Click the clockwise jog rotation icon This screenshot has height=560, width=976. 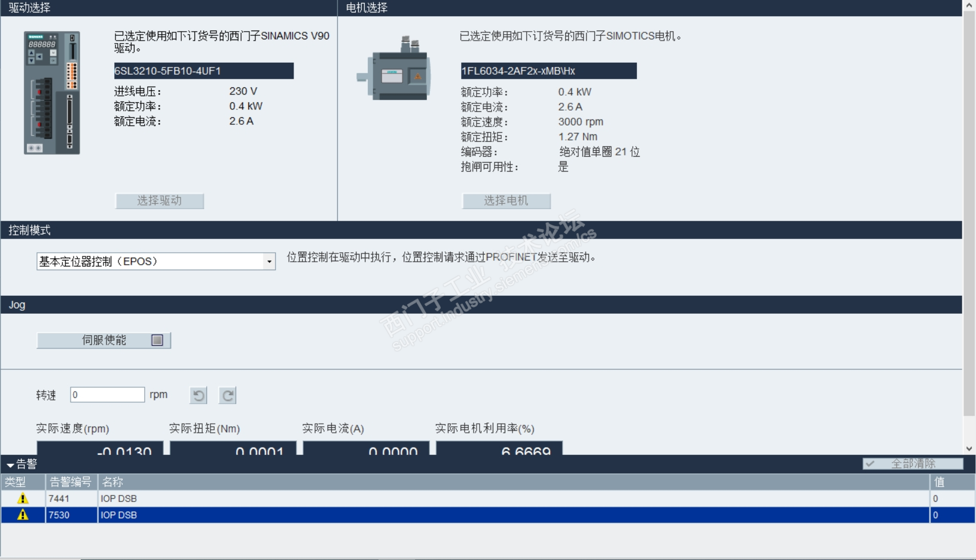click(x=228, y=395)
